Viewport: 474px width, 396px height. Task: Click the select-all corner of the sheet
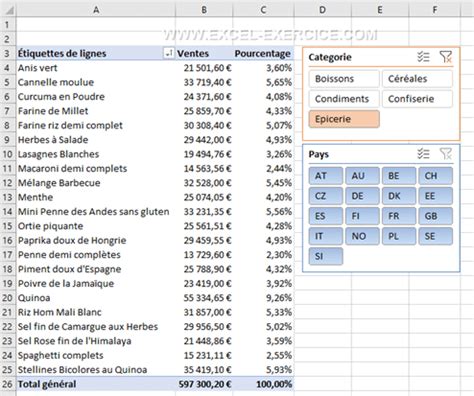[x=8, y=10]
